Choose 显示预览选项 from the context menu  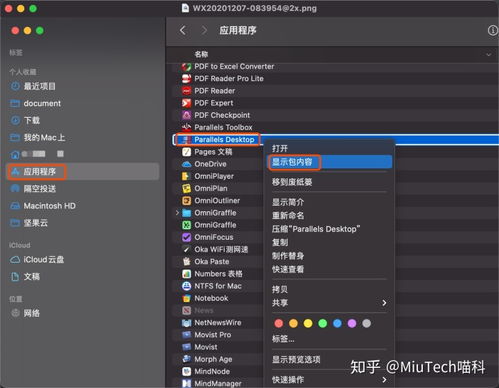coord(329,359)
